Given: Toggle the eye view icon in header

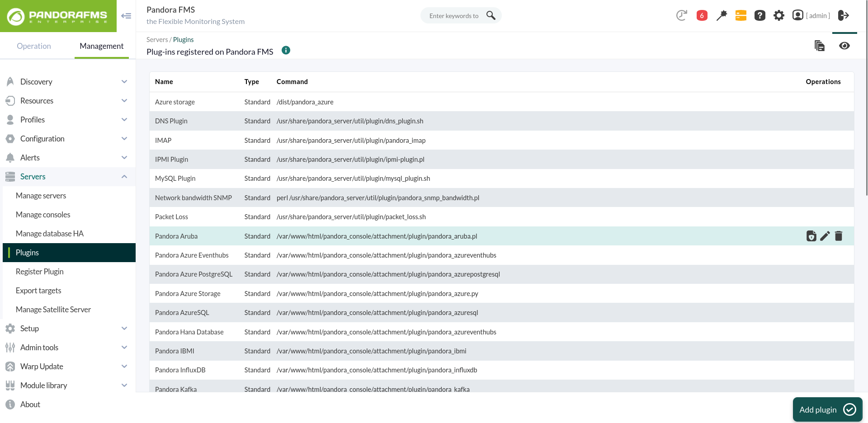Looking at the screenshot, I should coord(844,46).
